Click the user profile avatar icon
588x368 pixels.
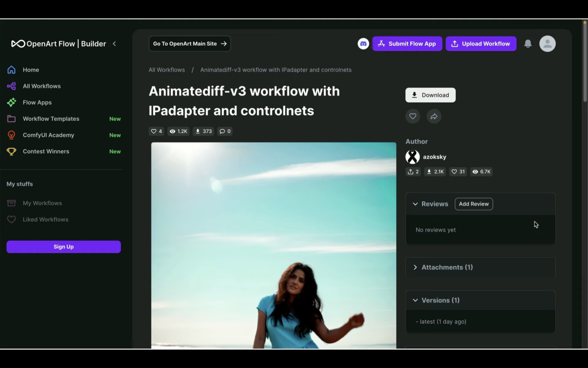point(547,44)
